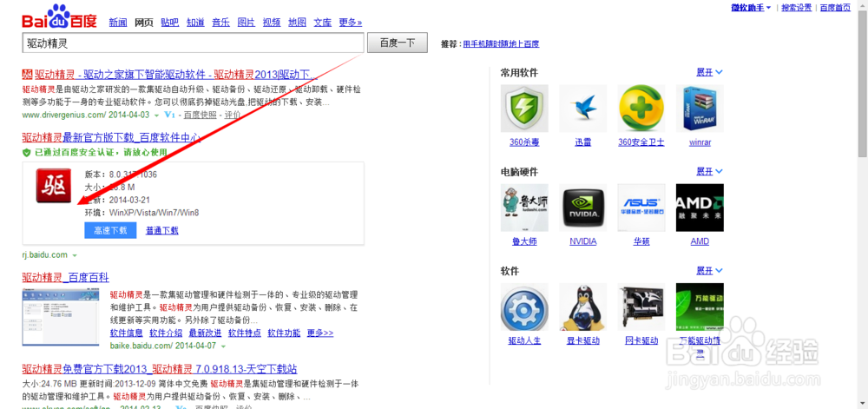The image size is (868, 409).
Task: Click the winrar text label
Action: 700,142
